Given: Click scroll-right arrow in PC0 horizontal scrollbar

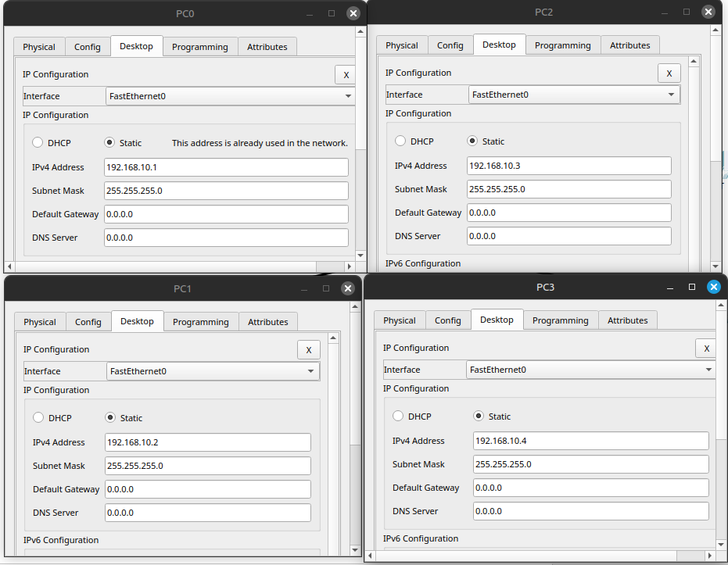Looking at the screenshot, I should coord(349,266).
